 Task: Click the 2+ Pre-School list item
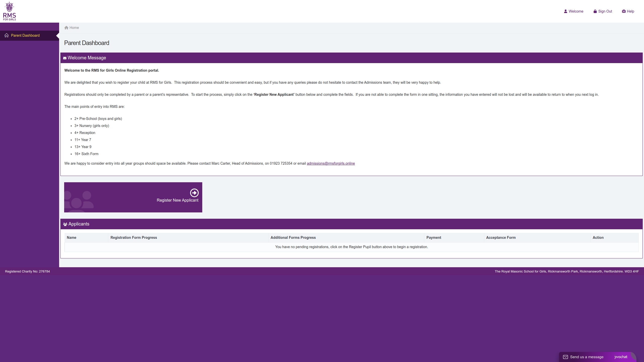(x=98, y=119)
